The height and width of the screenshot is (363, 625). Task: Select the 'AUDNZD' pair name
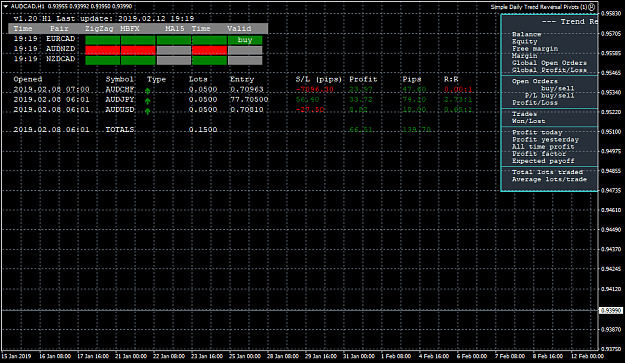(61, 49)
